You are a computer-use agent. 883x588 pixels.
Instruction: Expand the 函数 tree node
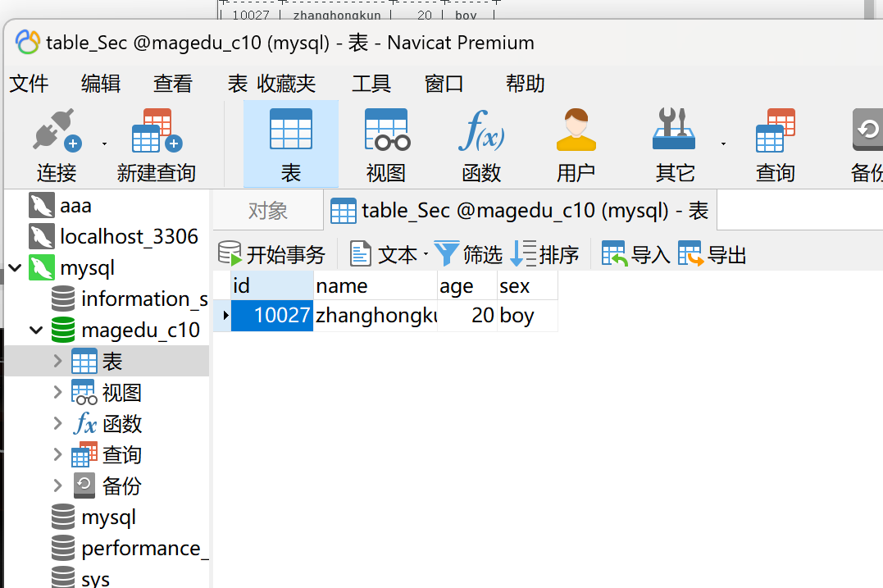[57, 423]
